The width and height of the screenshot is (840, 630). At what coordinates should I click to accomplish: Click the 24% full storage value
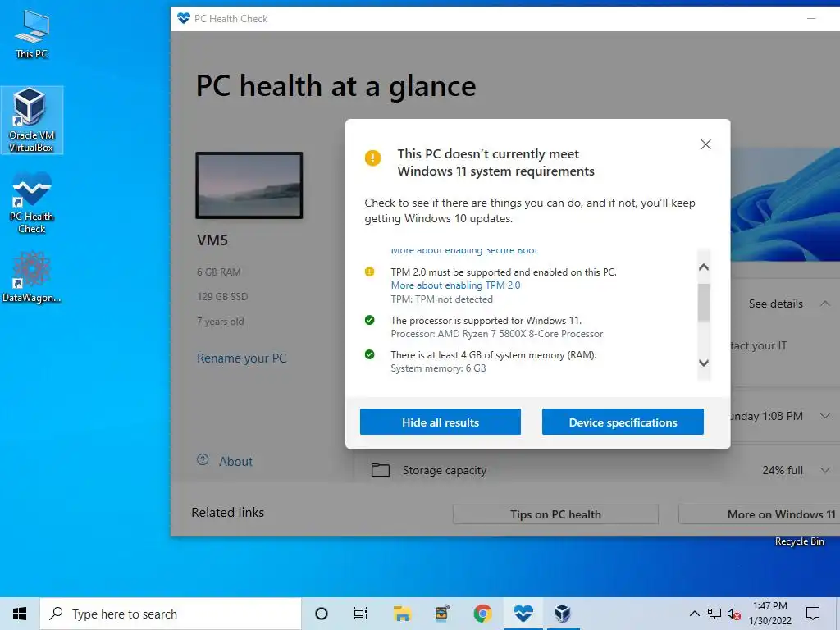[x=783, y=470]
